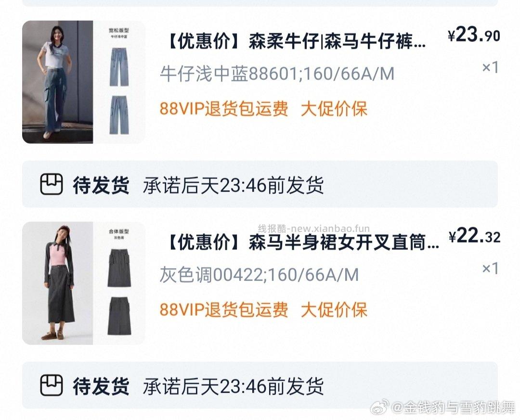The image size is (520, 420).
Task: Select the 牛仔浅中蓝88601 size specification text
Action: tap(277, 74)
